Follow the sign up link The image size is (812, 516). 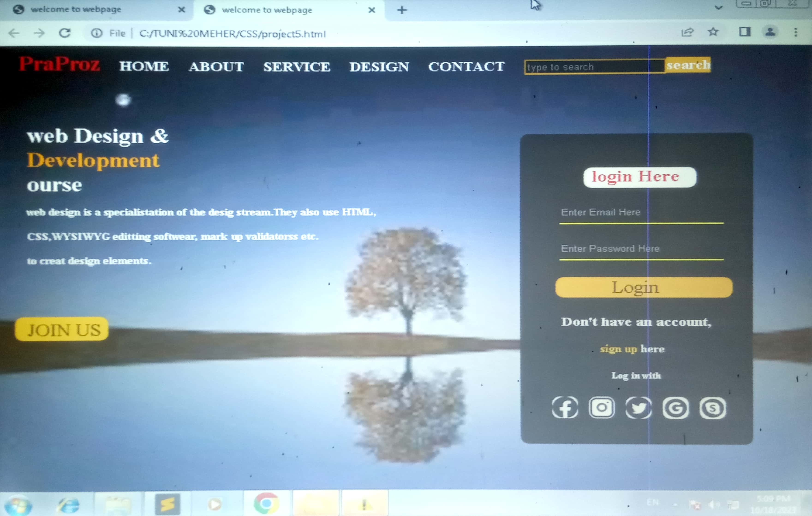pyautogui.click(x=618, y=349)
